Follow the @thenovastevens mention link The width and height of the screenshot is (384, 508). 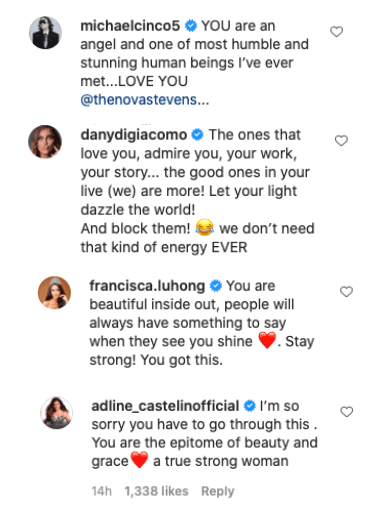point(145,100)
